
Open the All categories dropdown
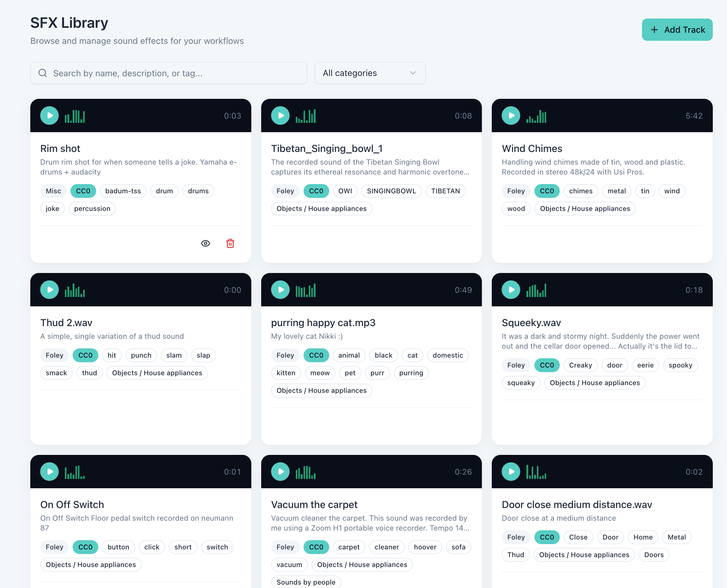tap(370, 73)
